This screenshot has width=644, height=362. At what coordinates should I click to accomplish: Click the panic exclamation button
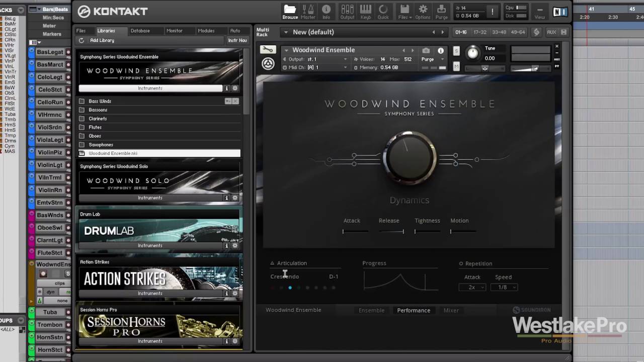point(493,12)
